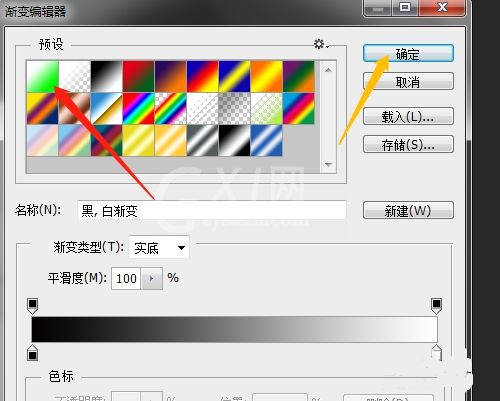Select the black-white-black silver preset
Image resolution: width=500 pixels, height=401 pixels.
pos(235,140)
